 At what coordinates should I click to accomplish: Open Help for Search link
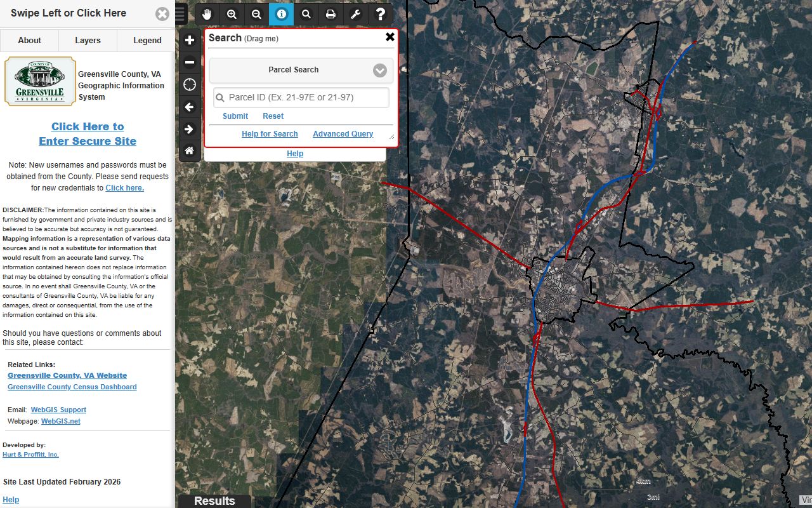tap(270, 134)
